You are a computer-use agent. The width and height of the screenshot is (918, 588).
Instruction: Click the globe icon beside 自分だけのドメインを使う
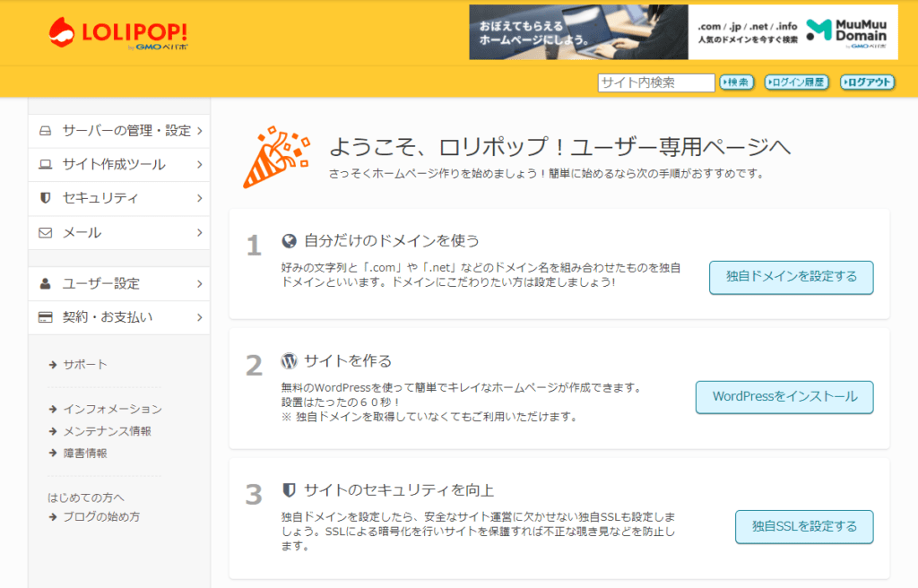pyautogui.click(x=289, y=240)
